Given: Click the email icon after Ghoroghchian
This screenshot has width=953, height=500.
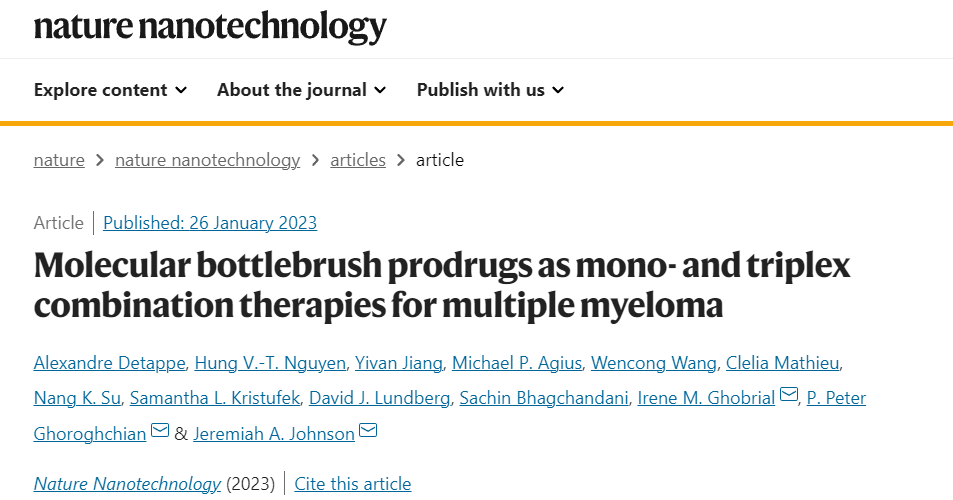Looking at the screenshot, I should click(160, 431).
